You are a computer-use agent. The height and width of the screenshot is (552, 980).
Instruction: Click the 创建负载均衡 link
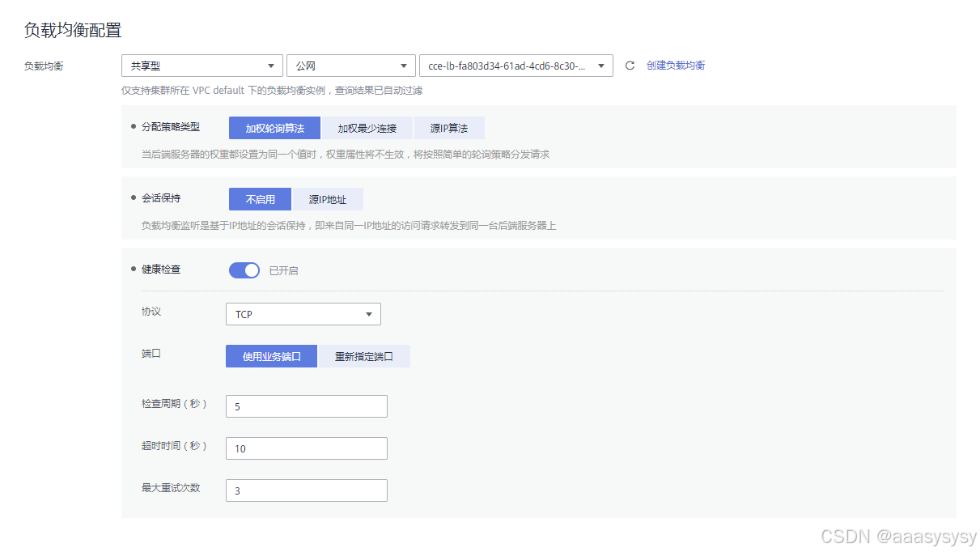tap(676, 66)
